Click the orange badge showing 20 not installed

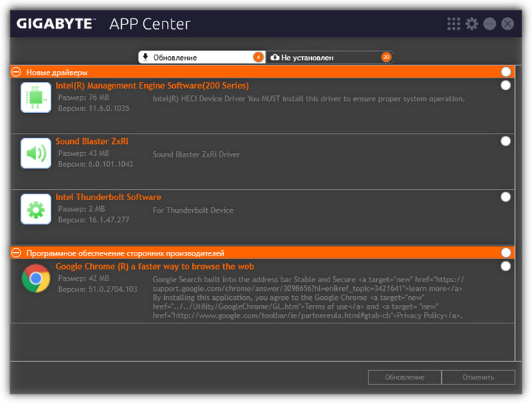click(386, 58)
